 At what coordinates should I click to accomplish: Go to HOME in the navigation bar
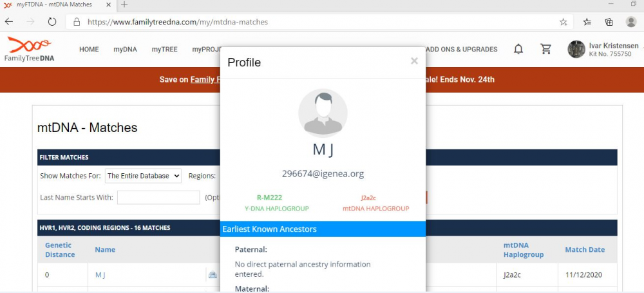pos(89,50)
